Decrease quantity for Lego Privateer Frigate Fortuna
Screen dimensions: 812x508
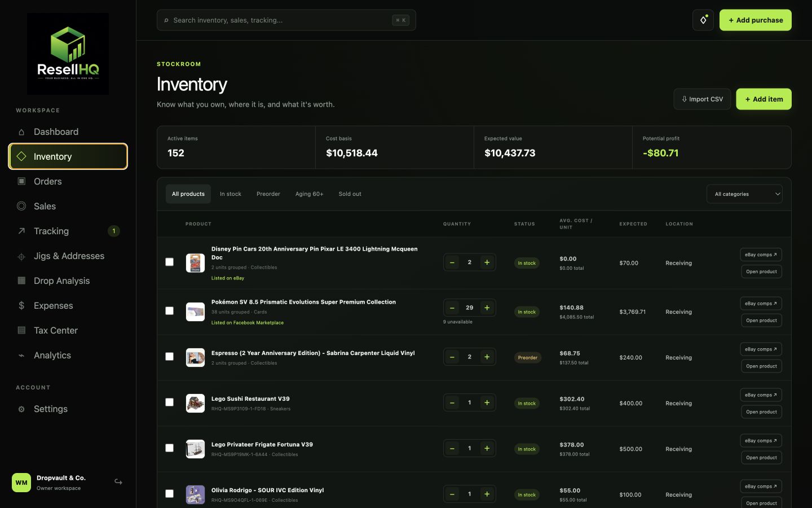(x=452, y=448)
